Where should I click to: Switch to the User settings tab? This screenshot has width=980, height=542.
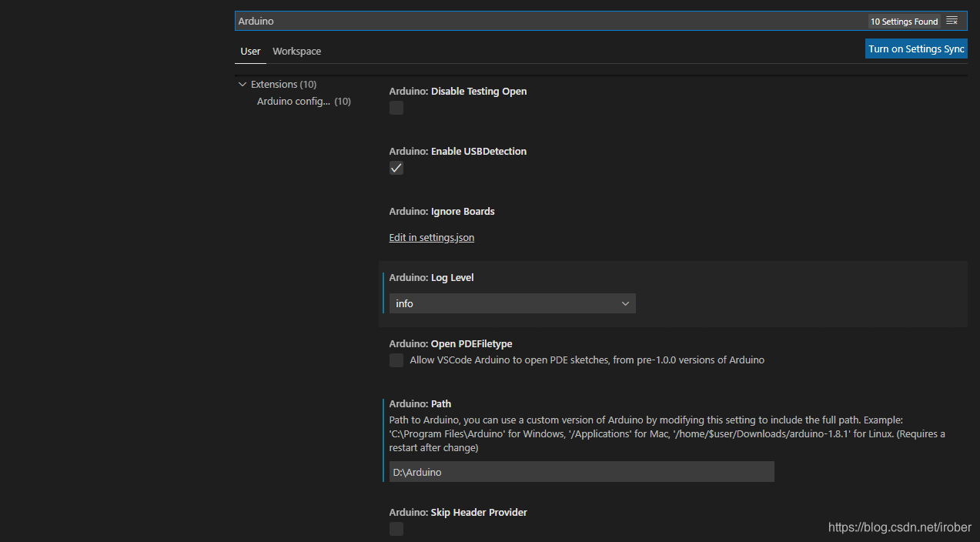[250, 51]
